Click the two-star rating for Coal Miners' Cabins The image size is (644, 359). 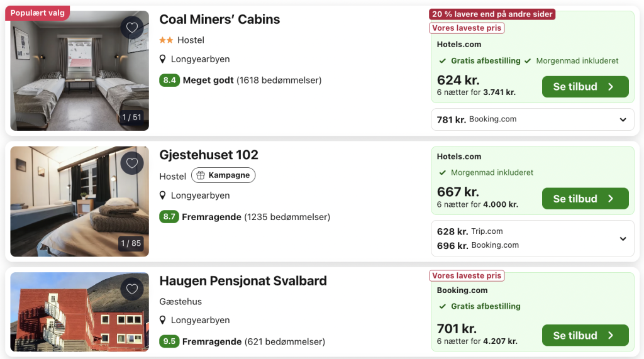click(x=166, y=40)
